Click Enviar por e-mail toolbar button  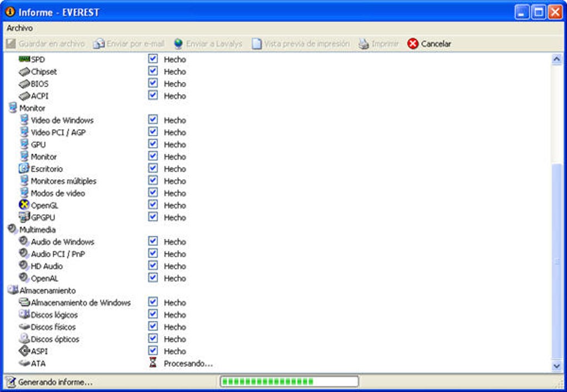pos(129,44)
